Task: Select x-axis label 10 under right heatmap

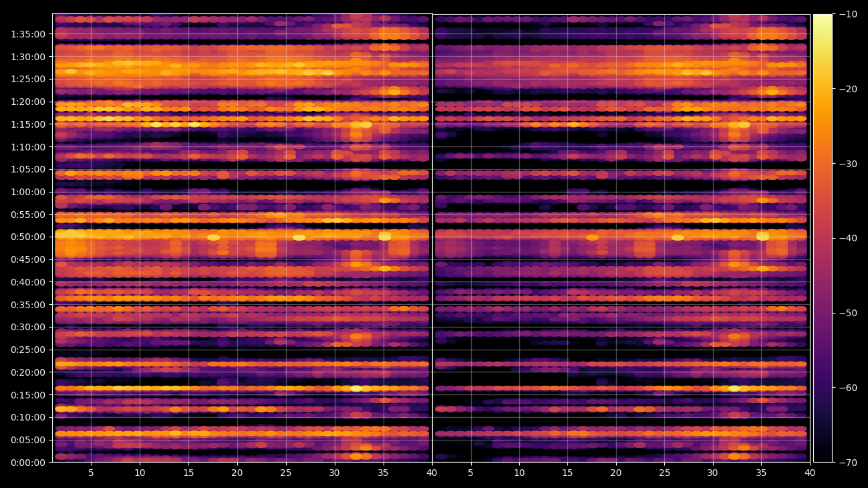Action: pyautogui.click(x=519, y=473)
